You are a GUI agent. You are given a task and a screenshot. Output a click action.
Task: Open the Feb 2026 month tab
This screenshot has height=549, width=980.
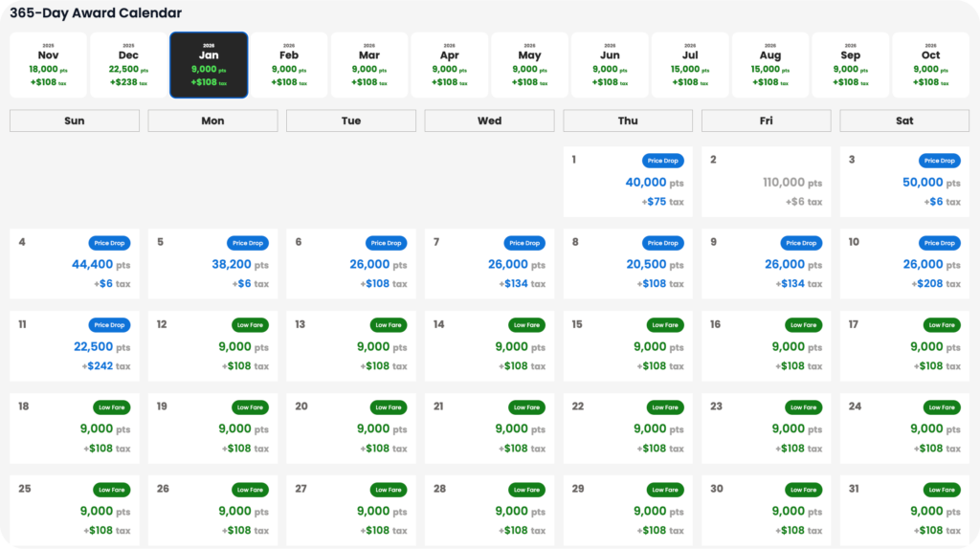point(289,65)
